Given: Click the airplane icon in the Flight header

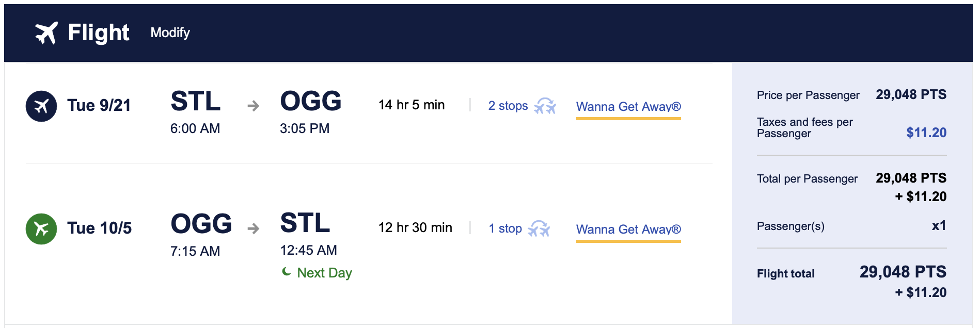Looking at the screenshot, I should [x=46, y=33].
